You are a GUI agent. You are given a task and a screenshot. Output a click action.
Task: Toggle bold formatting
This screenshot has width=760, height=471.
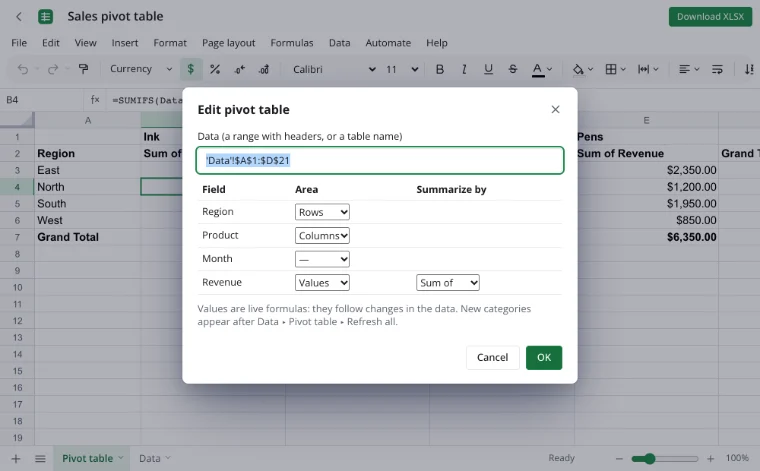coord(440,69)
